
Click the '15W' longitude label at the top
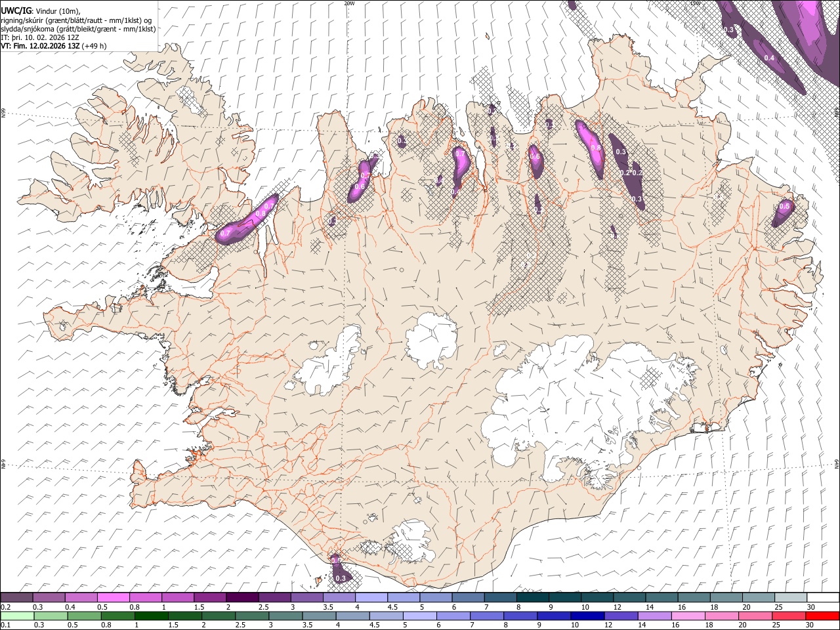pos(695,3)
